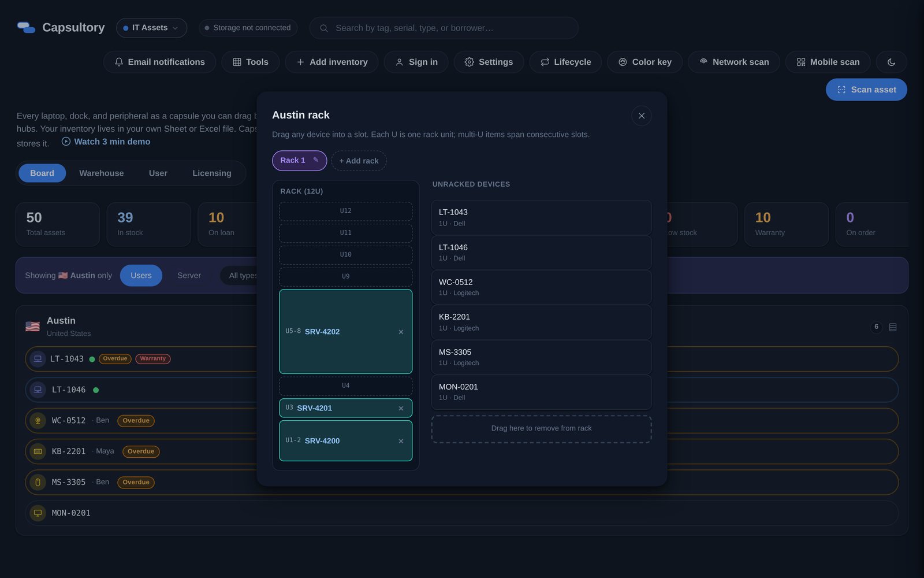The image size is (924, 578).
Task: Watch 3 min demo link
Action: [x=106, y=142]
